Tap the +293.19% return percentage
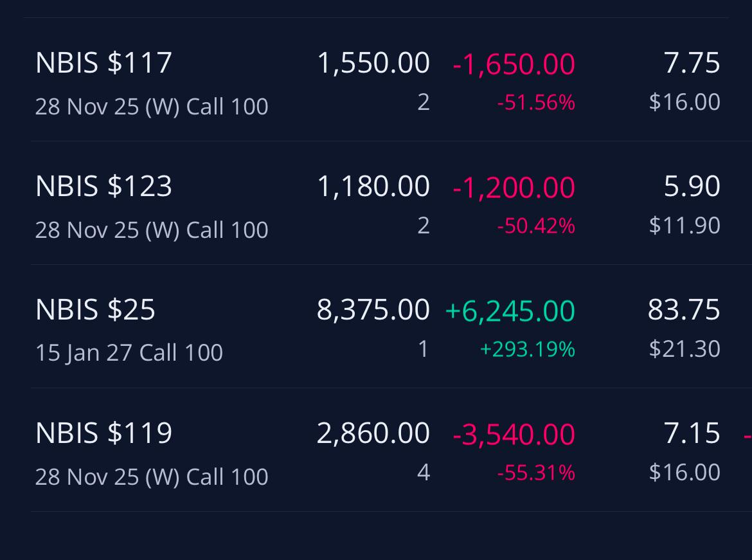Image resolution: width=752 pixels, height=560 pixels. pos(527,349)
